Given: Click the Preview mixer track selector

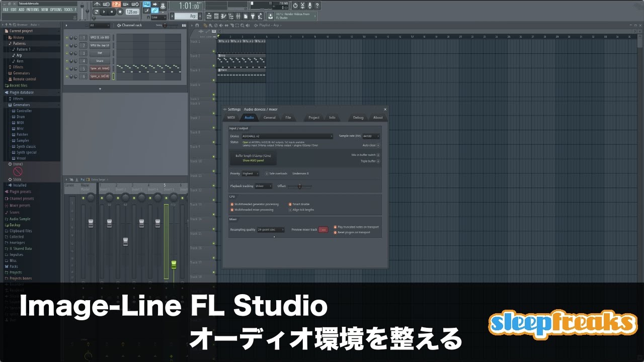Looking at the screenshot, I should [323, 230].
